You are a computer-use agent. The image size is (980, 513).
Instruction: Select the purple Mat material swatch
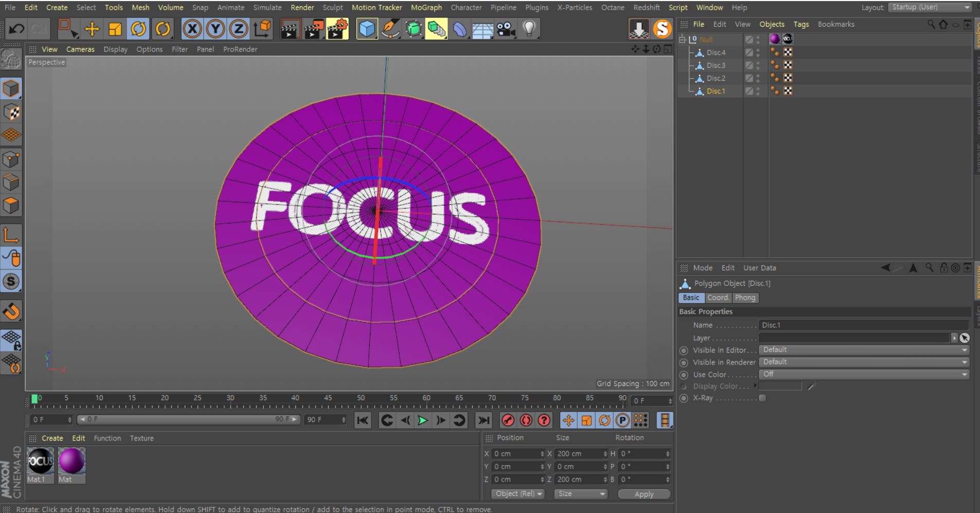72,461
